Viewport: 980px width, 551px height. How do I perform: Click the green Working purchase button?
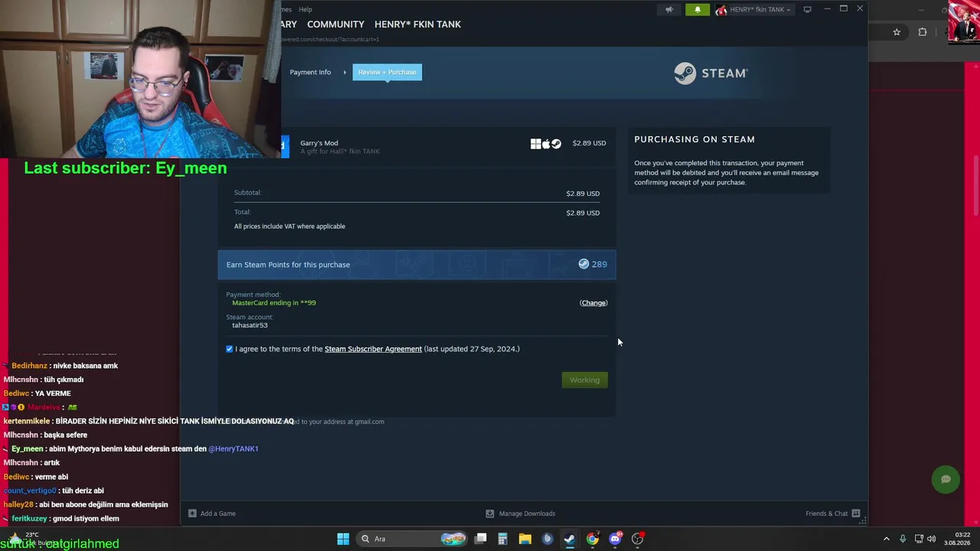[x=585, y=380]
